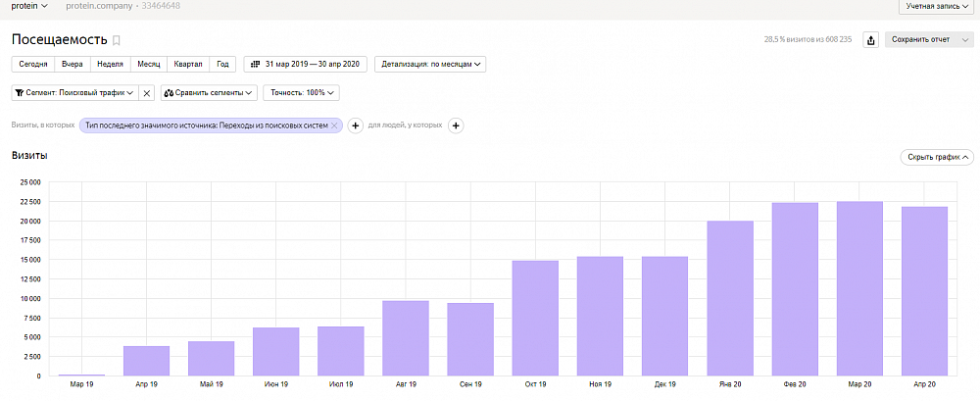
Task: Select the Квартал period
Action: [188, 64]
